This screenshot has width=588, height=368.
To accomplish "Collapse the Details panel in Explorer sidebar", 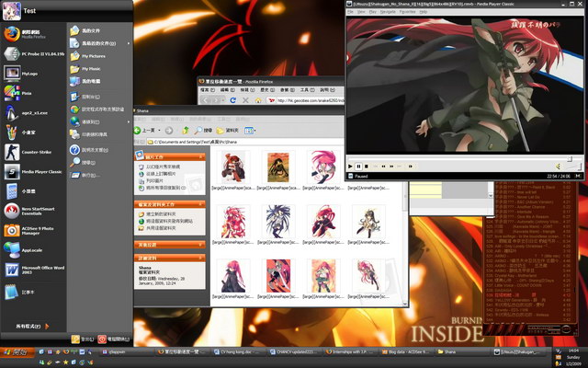I will 170,258.
